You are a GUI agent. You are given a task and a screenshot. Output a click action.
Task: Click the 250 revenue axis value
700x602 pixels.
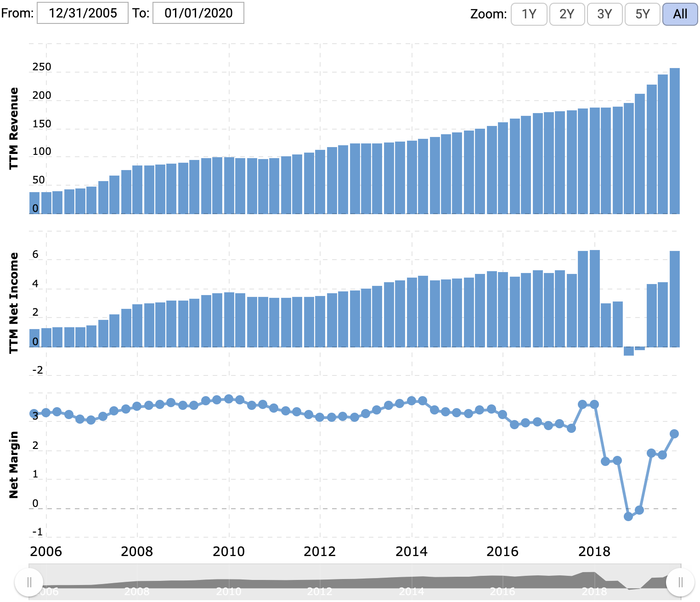[42, 67]
